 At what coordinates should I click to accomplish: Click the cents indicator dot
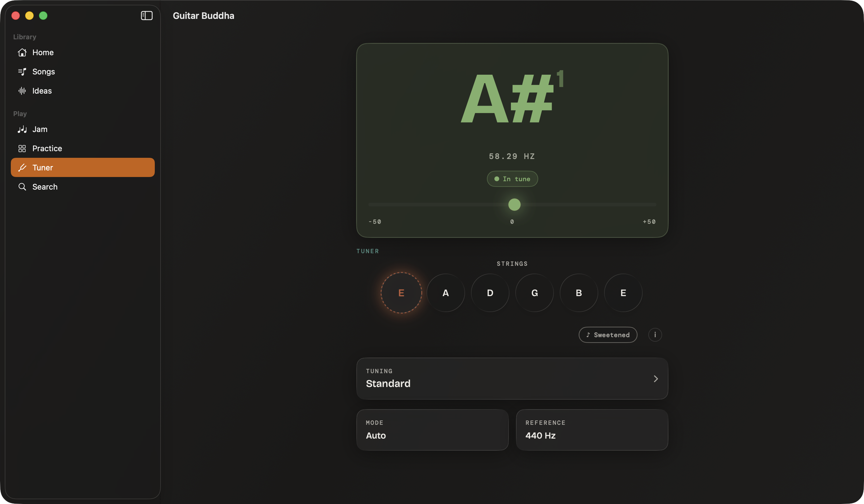514,204
